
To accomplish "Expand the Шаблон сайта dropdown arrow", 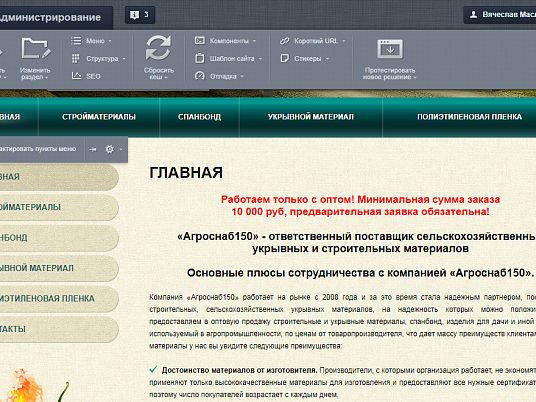I will click(x=260, y=59).
